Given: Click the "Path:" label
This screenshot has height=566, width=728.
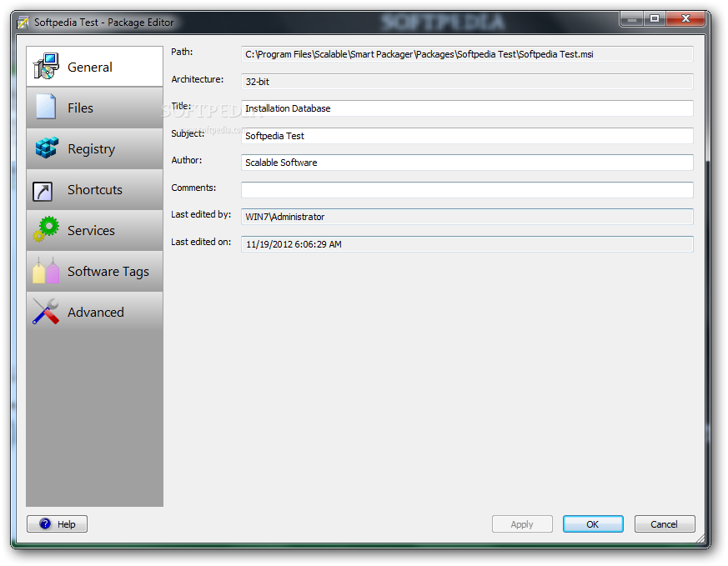Looking at the screenshot, I should click(182, 52).
